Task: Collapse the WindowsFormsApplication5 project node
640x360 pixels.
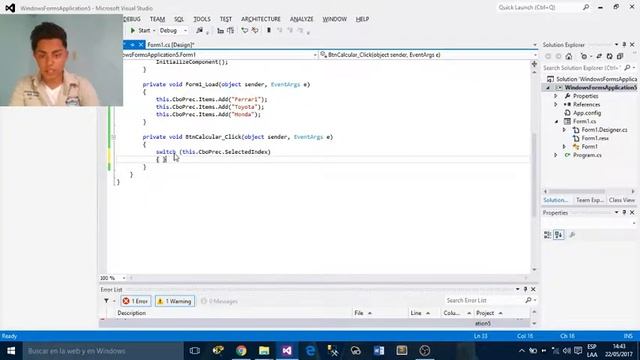Action: pos(548,88)
